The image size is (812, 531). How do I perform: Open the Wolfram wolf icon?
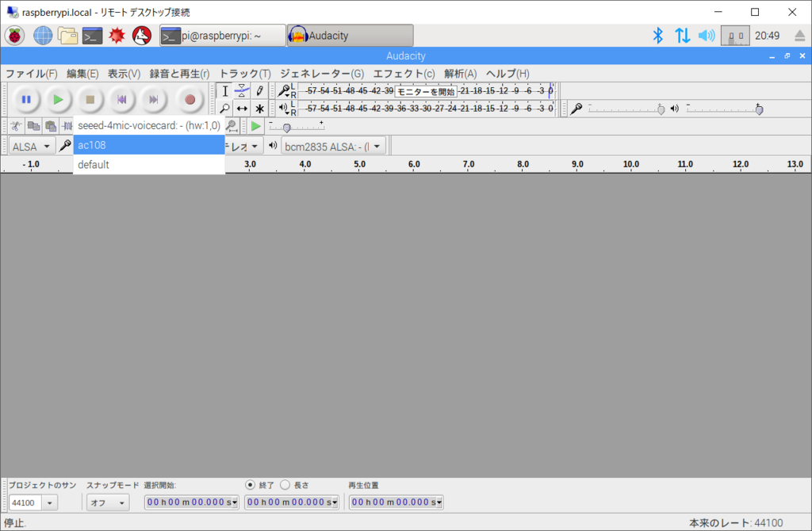coord(142,36)
